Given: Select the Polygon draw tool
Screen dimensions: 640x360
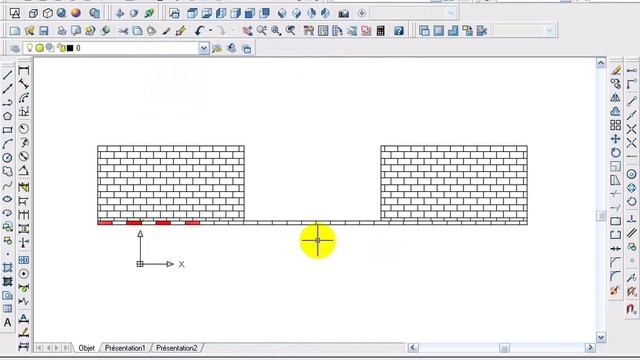Looking at the screenshot, I should tap(7, 116).
